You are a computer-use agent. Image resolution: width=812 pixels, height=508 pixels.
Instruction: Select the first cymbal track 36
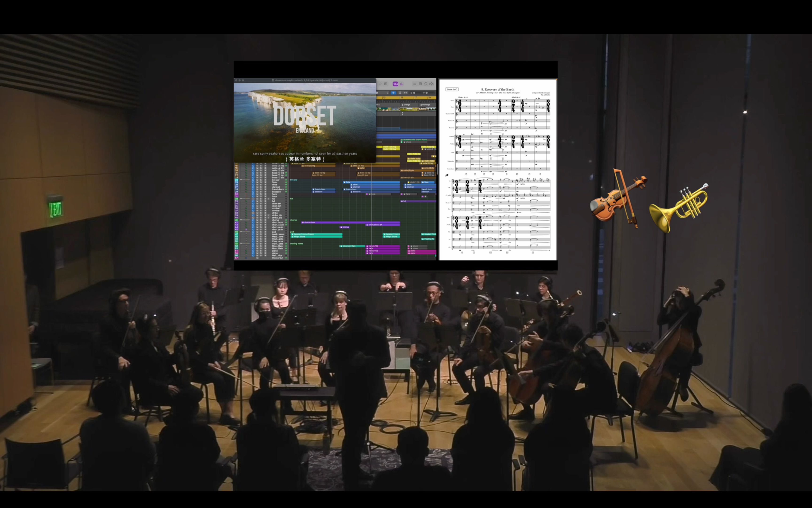click(x=276, y=208)
